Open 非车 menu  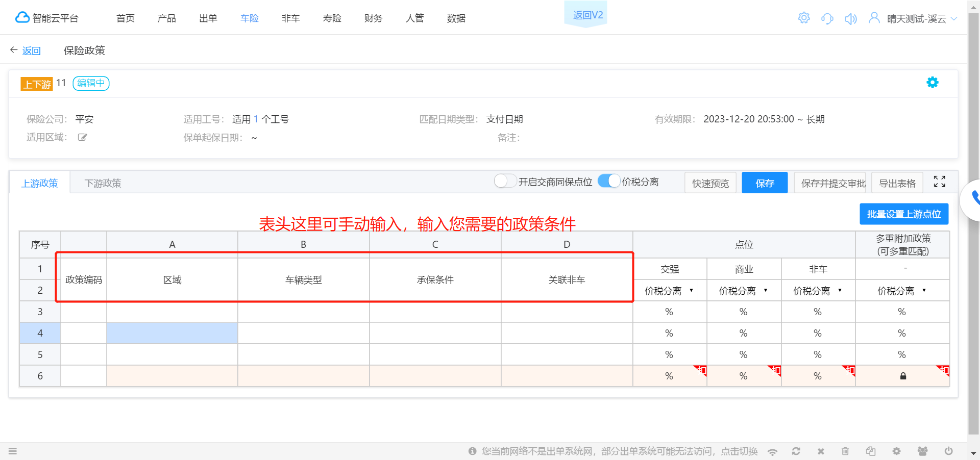pyautogui.click(x=291, y=18)
